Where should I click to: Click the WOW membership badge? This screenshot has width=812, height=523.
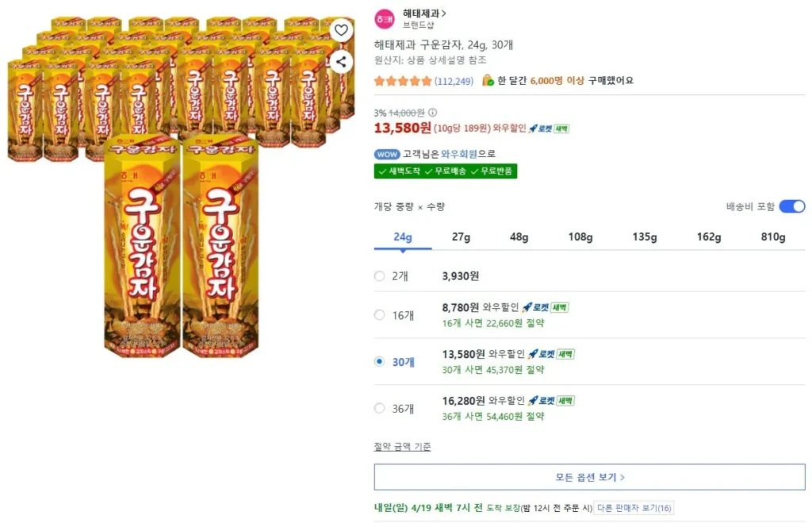[387, 154]
